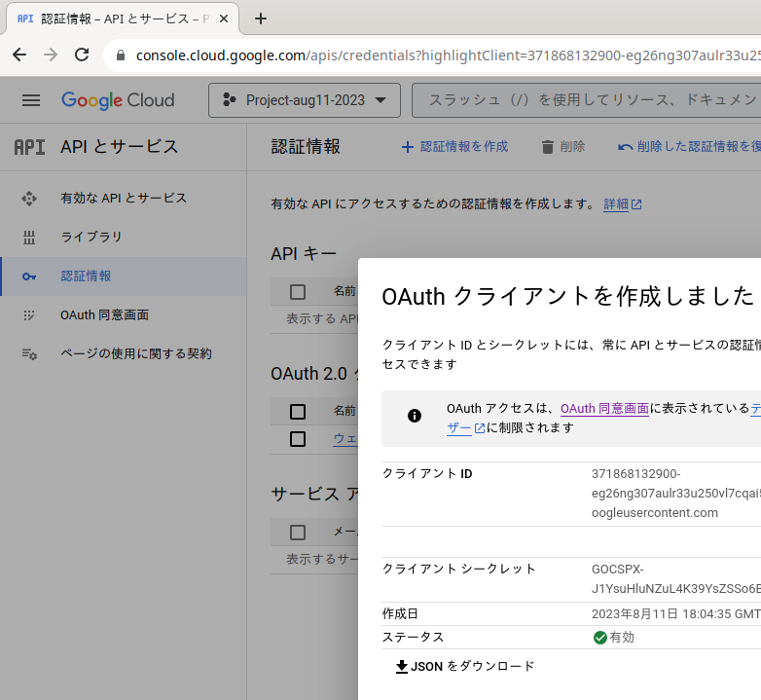This screenshot has width=761, height=700.
Task: Click the API とサービス header icon
Action: click(29, 147)
